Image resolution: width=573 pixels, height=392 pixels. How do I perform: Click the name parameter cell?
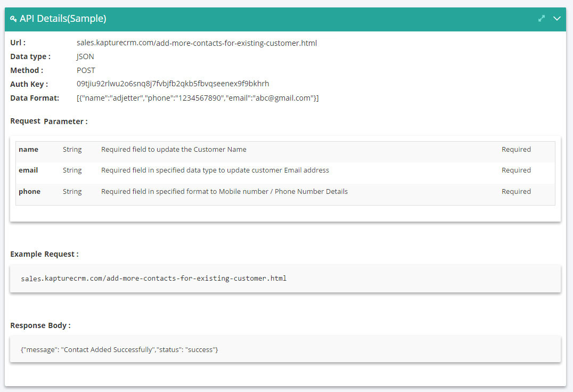click(x=29, y=150)
